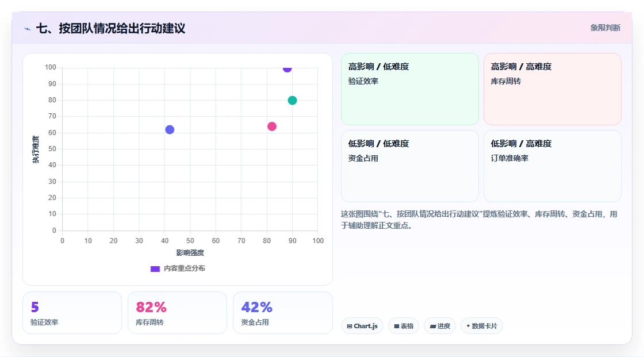Click the 影响强度 x-axis title
Viewport: 644px width, 357px height.
[190, 252]
